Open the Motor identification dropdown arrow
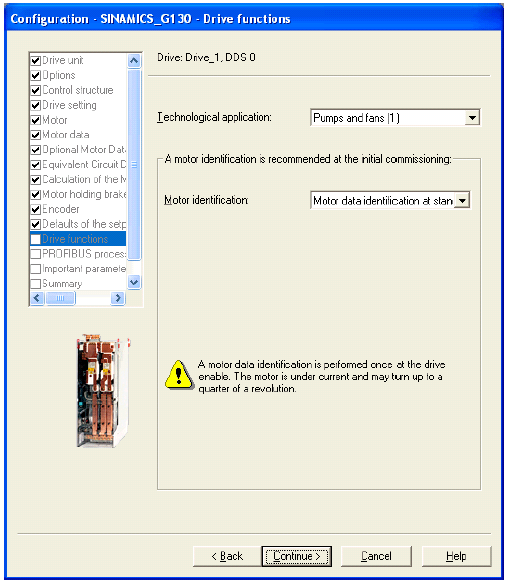This screenshot has width=508, height=582. click(462, 201)
